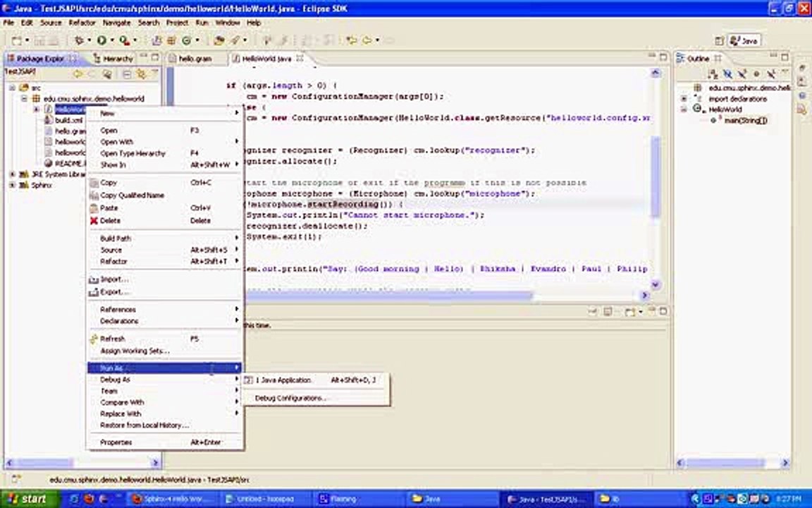Switch to the hello.gram editor tab

[195, 59]
